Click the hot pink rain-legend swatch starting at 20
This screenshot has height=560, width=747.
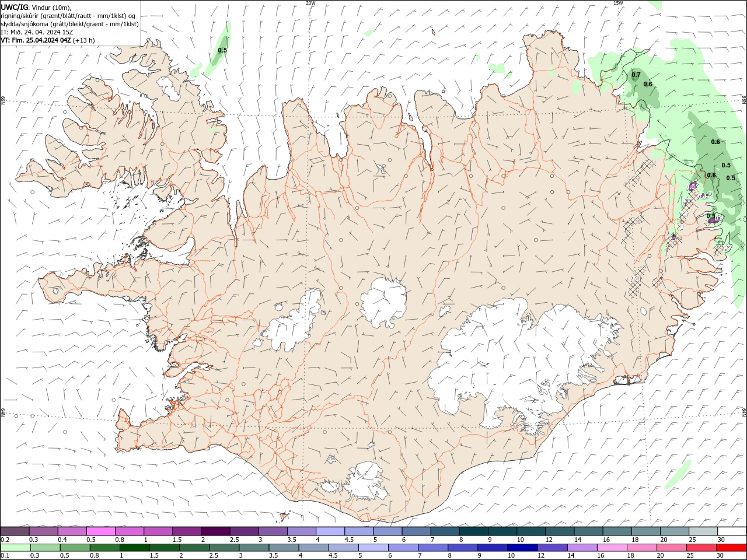[x=671, y=548]
